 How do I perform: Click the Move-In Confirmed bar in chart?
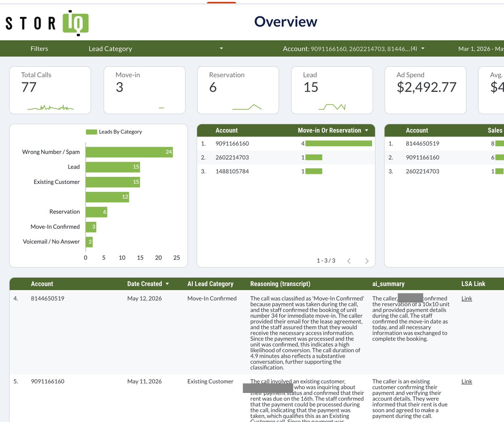91,227
